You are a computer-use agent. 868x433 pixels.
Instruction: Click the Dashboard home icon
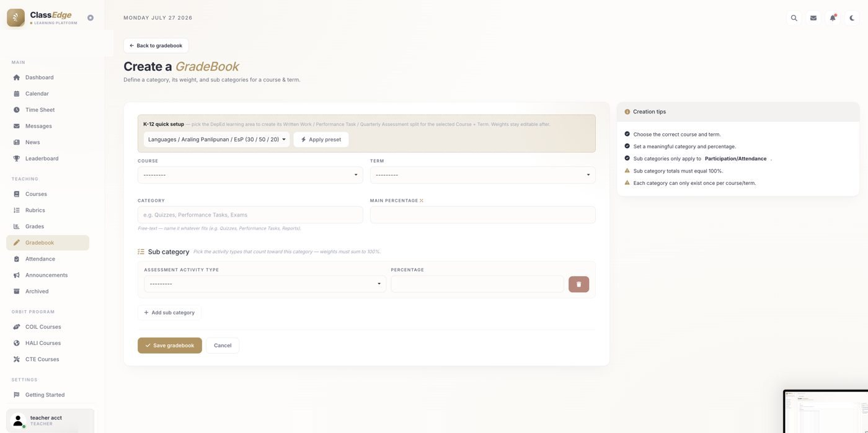click(x=17, y=78)
